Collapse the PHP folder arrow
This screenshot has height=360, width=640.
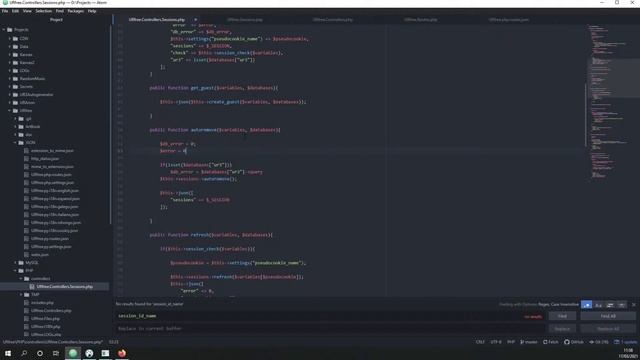click(x=16, y=271)
